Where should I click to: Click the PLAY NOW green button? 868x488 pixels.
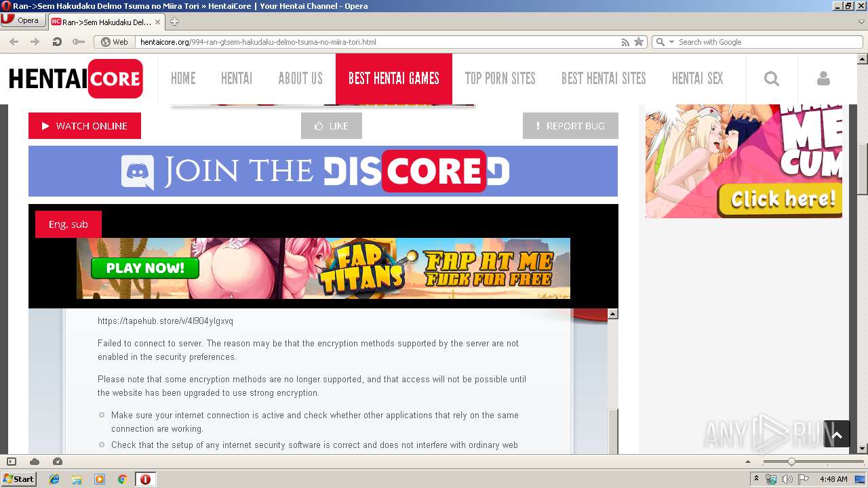tap(145, 268)
